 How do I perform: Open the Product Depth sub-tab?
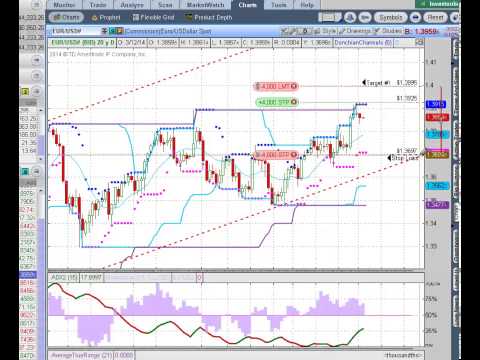[208, 17]
